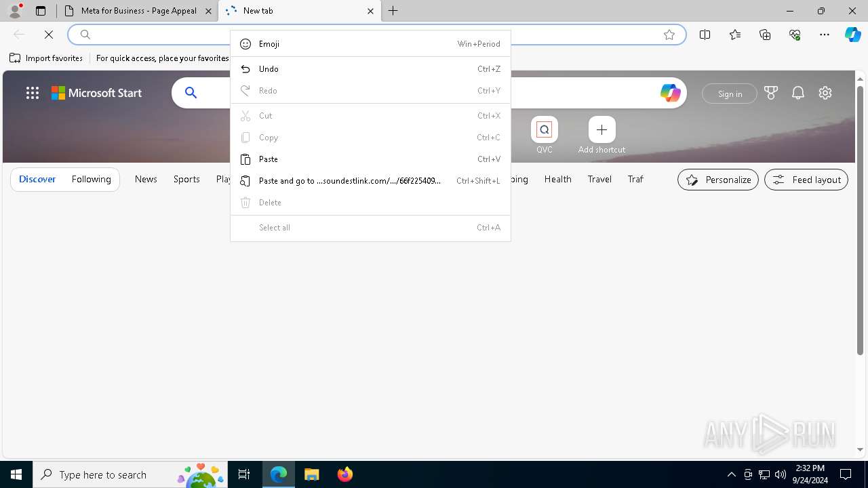
Task: Choose Paste and go to soundestlink
Action: click(370, 181)
